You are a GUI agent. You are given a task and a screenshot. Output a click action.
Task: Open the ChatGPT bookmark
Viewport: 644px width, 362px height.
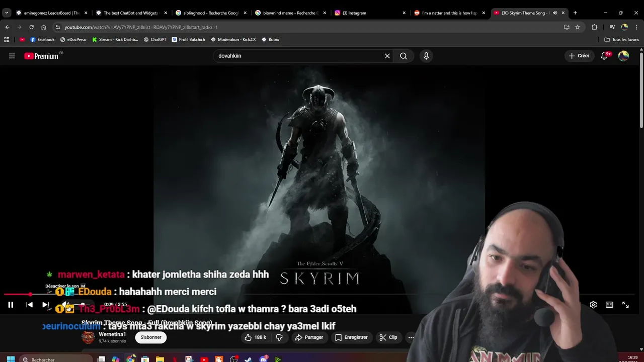[x=155, y=39]
